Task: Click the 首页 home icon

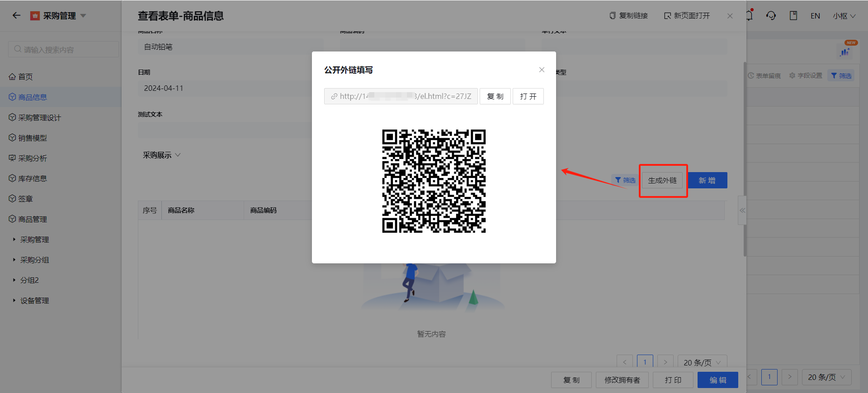Action: (12, 77)
